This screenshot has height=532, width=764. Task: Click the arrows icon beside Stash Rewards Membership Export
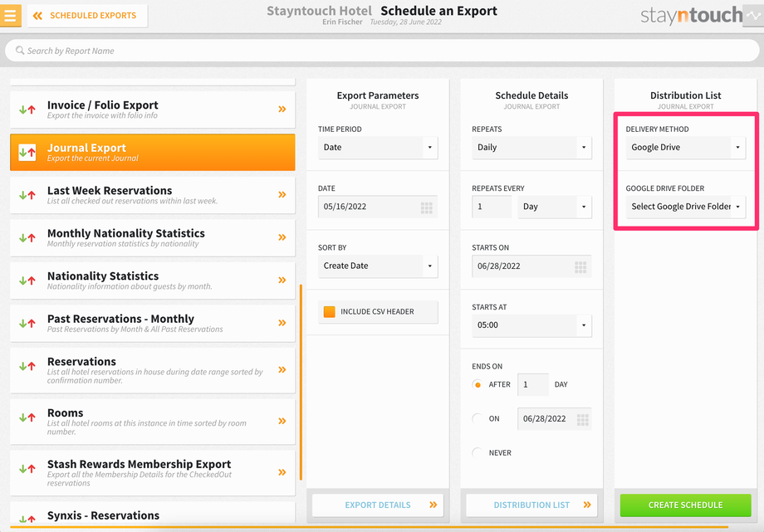(27, 469)
